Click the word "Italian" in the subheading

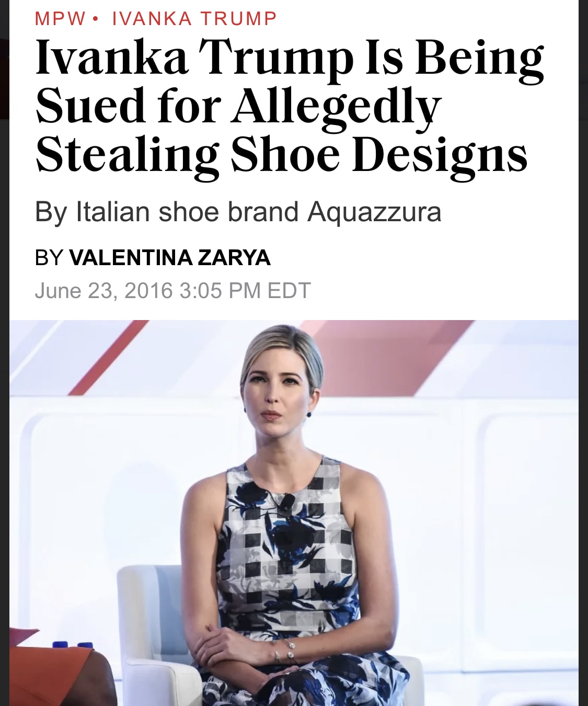113,212
